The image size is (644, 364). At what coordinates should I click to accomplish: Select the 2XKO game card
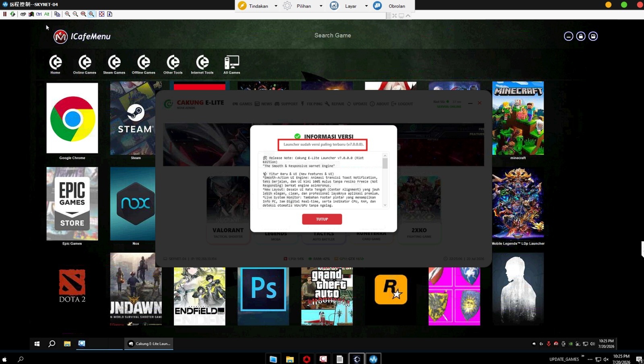pos(419,209)
